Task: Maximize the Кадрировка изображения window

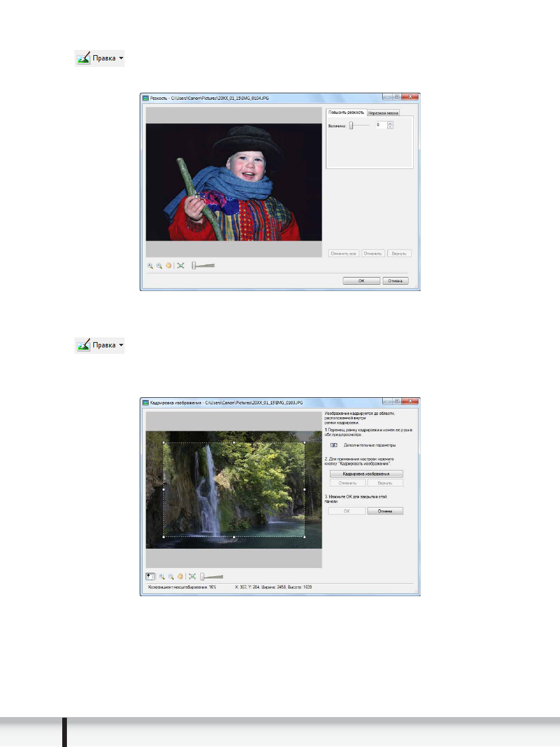Action: tap(397, 401)
